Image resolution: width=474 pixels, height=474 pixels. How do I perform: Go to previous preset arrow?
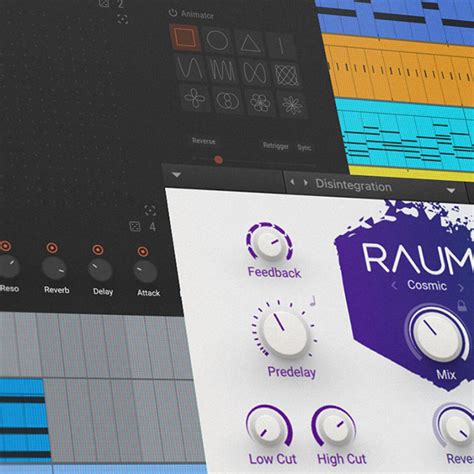coord(292,182)
